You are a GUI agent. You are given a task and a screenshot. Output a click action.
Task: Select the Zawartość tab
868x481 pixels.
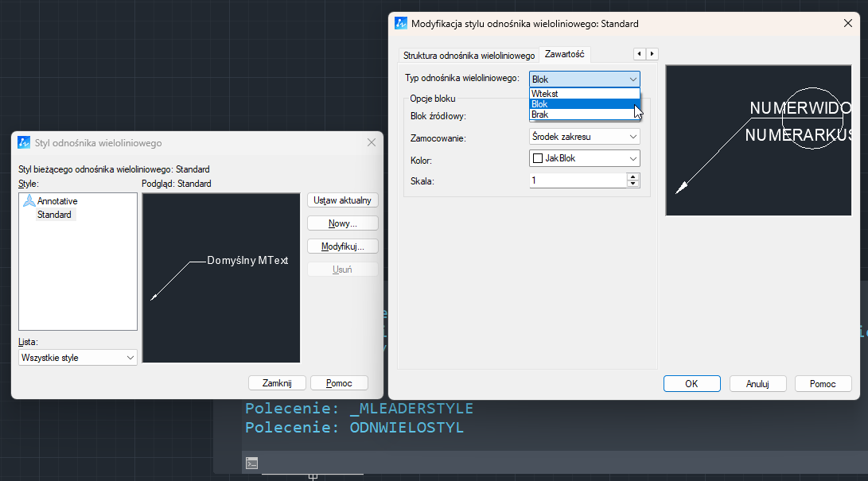click(565, 54)
